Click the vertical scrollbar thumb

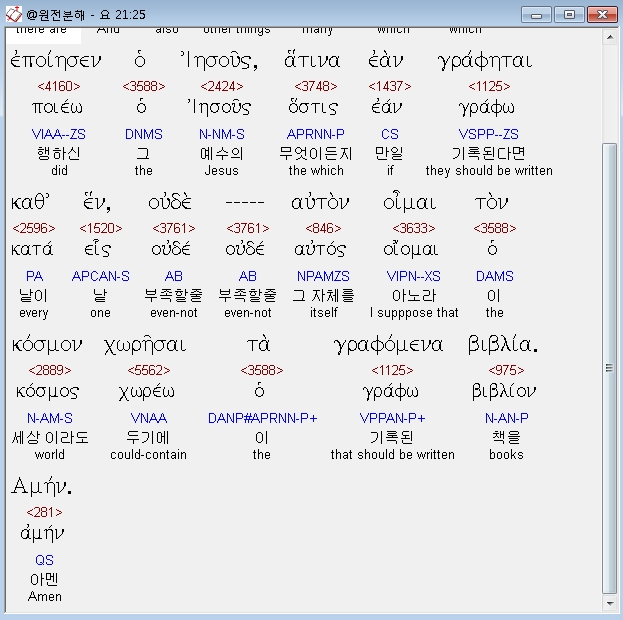[609, 368]
